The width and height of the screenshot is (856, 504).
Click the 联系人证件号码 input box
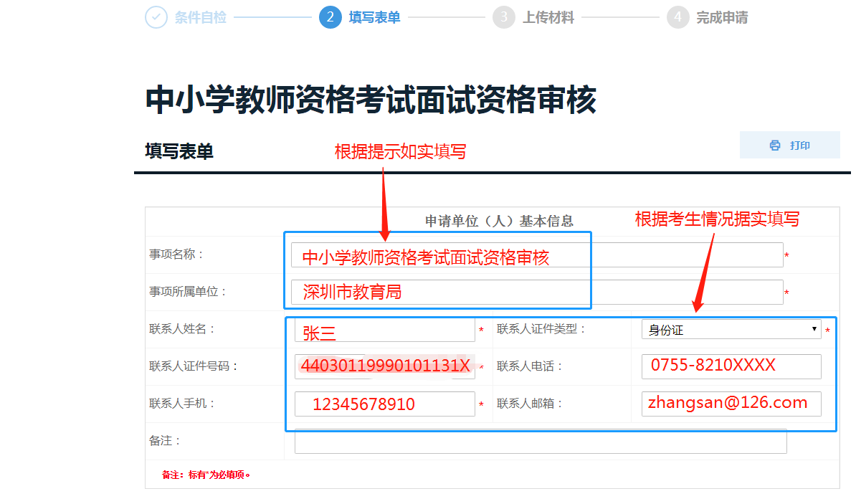[384, 366]
